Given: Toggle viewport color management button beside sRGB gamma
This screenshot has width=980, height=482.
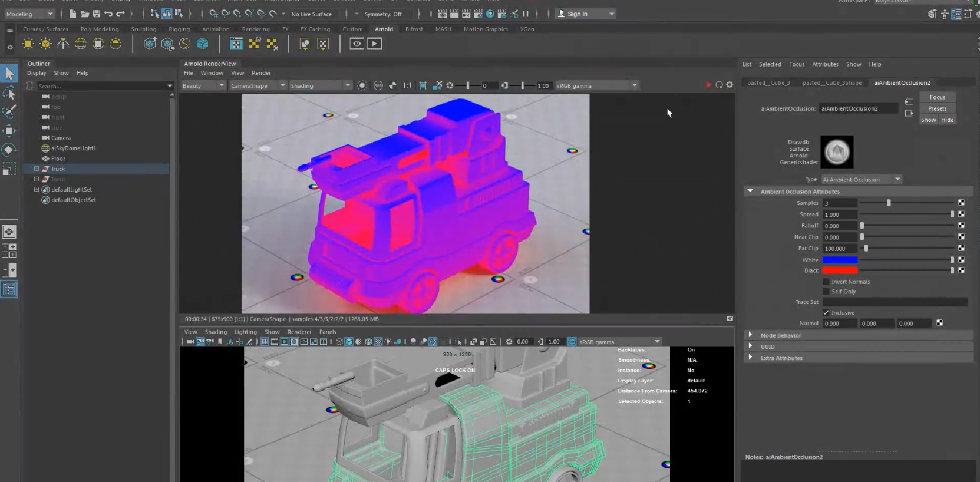Looking at the screenshot, I should point(572,342).
